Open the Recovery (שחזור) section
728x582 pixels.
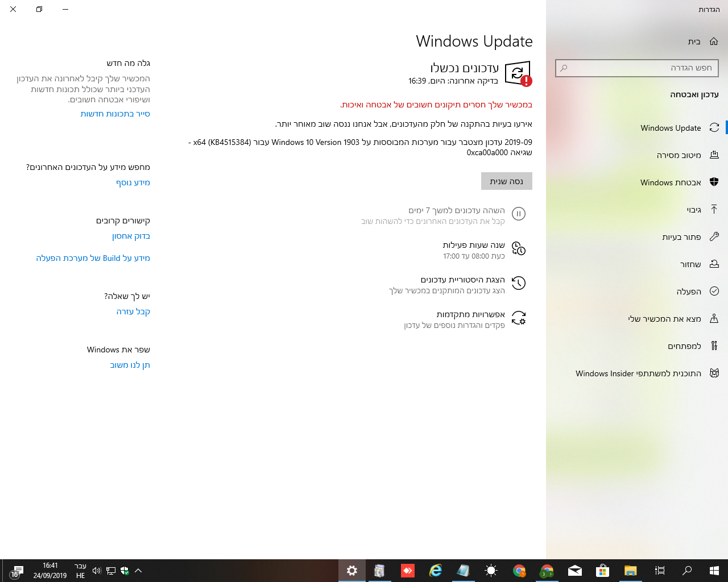pyautogui.click(x=637, y=264)
